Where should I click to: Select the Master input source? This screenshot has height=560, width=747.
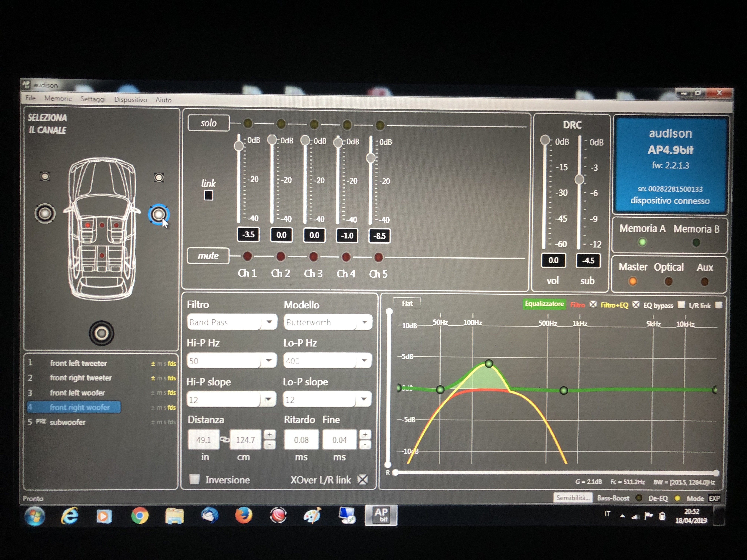[x=633, y=281]
